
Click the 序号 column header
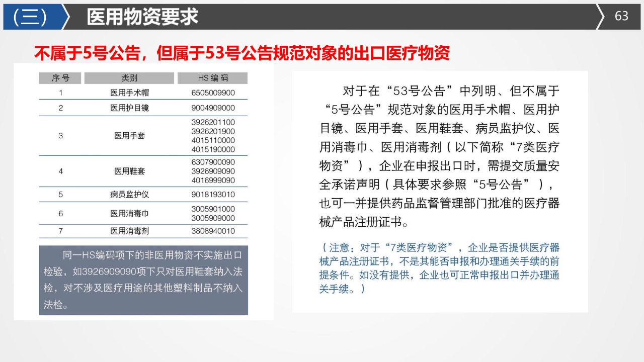(x=60, y=78)
